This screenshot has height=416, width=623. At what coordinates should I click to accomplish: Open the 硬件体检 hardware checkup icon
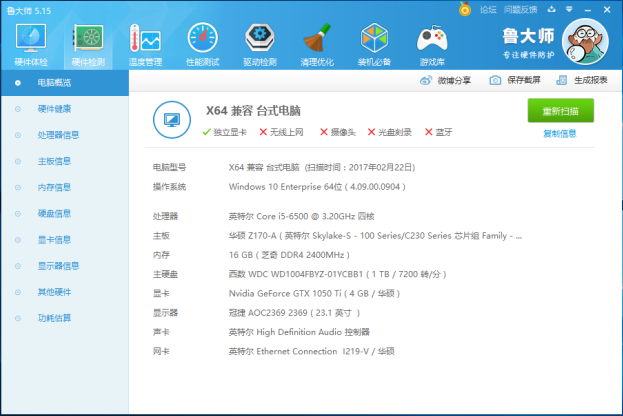pos(31,45)
